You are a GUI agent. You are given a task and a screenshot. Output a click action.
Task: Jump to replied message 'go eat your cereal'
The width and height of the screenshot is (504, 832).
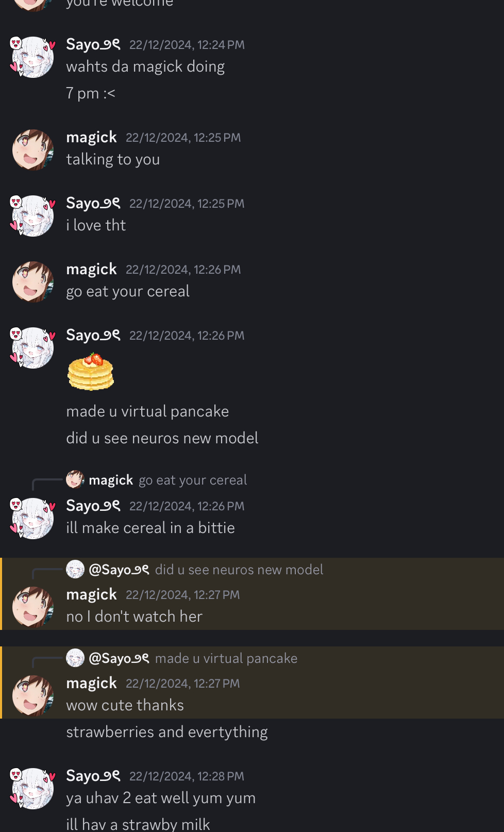click(193, 480)
